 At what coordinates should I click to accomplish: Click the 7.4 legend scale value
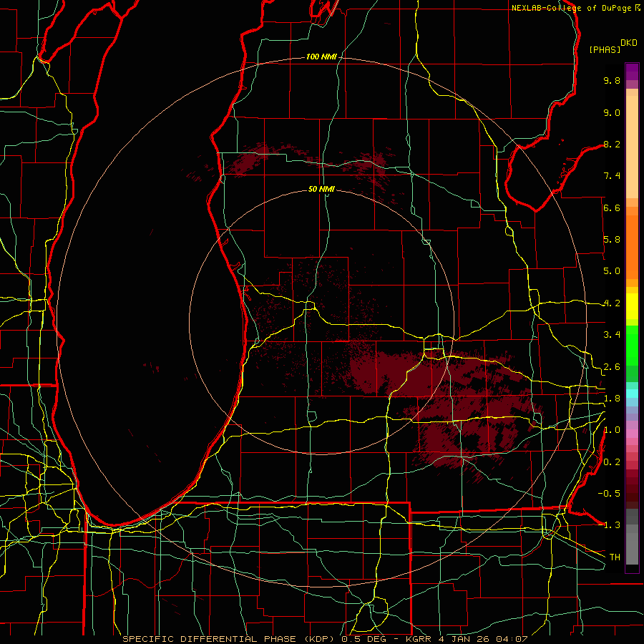pos(612,176)
